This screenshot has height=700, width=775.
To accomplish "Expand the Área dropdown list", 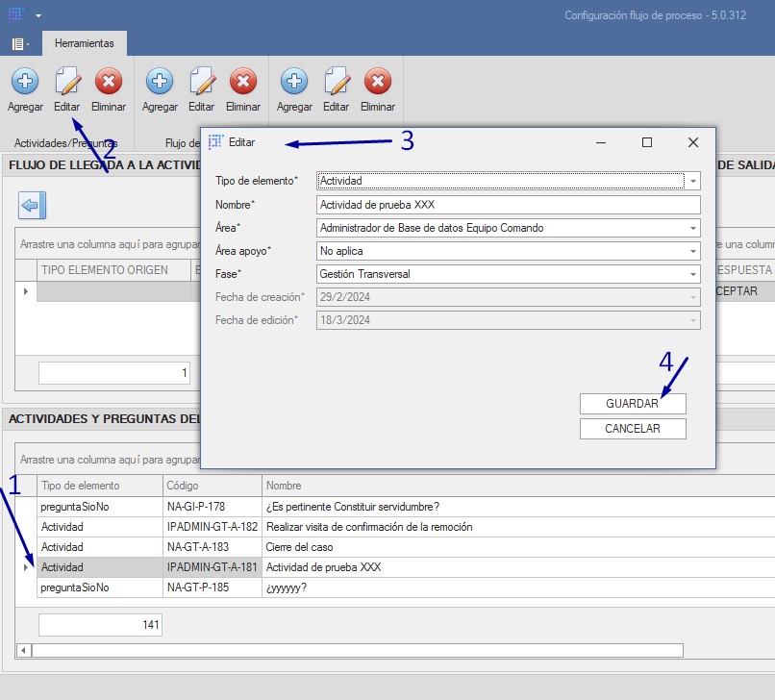I will [x=693, y=228].
